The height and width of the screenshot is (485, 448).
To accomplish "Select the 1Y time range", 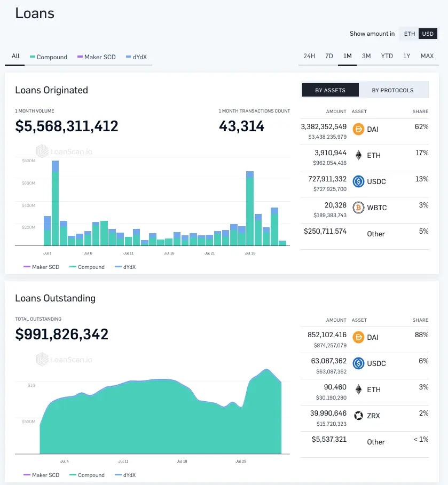I will point(406,56).
